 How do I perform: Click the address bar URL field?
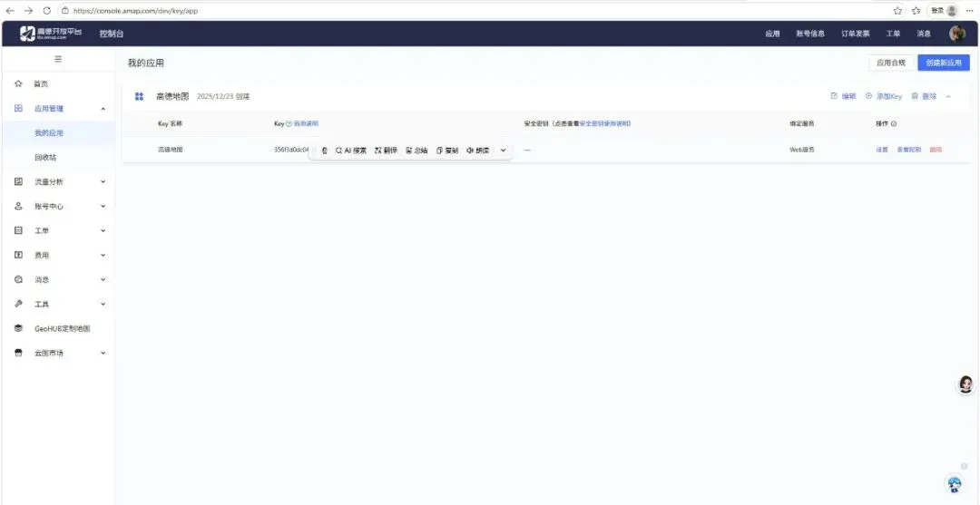click(x=475, y=11)
